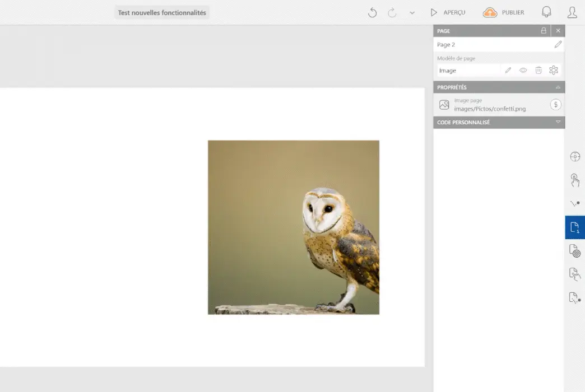This screenshot has width=585, height=392.
Task: Edit the Image page template with pencil
Action: (508, 71)
